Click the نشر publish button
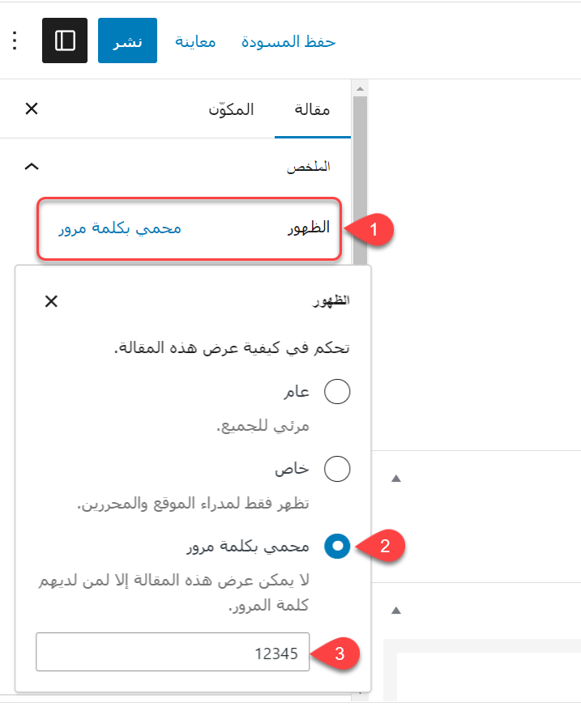The height and width of the screenshot is (728, 581). (x=127, y=40)
